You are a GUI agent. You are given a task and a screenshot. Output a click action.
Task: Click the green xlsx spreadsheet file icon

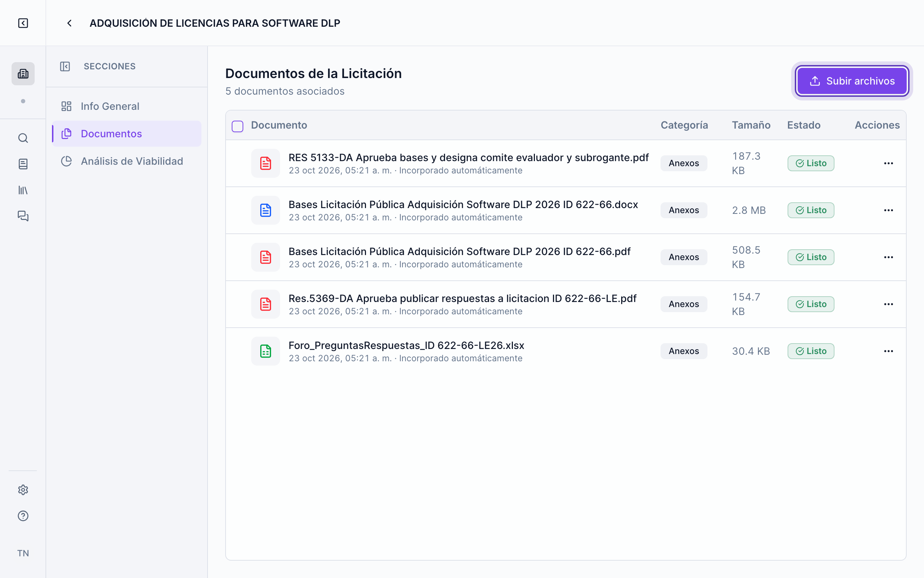pyautogui.click(x=265, y=351)
